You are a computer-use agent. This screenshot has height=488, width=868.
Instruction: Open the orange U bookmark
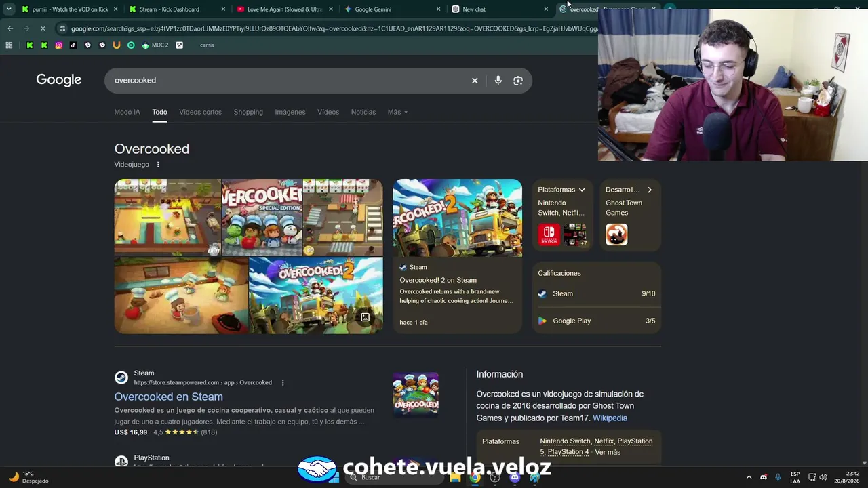[117, 45]
